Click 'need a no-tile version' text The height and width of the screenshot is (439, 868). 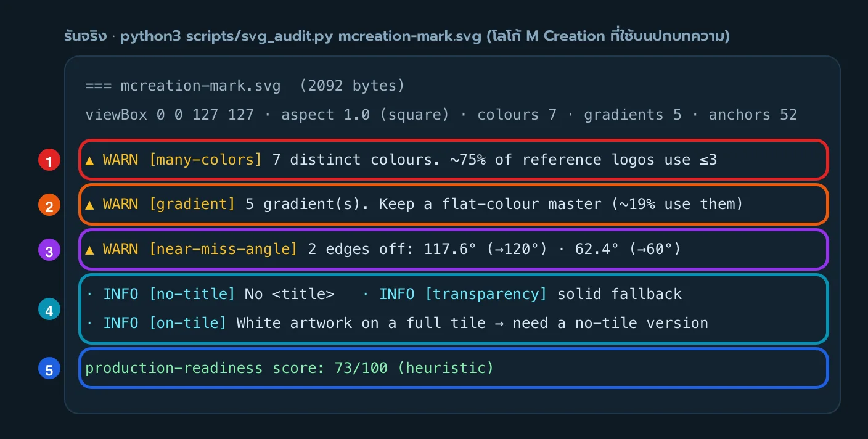pyautogui.click(x=610, y=322)
